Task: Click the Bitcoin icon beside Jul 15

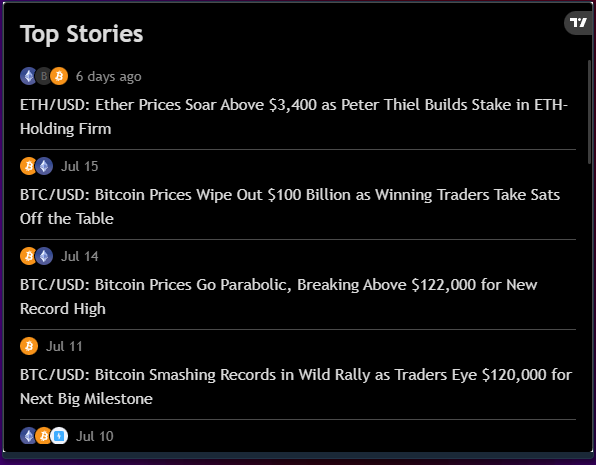Action: [x=29, y=166]
